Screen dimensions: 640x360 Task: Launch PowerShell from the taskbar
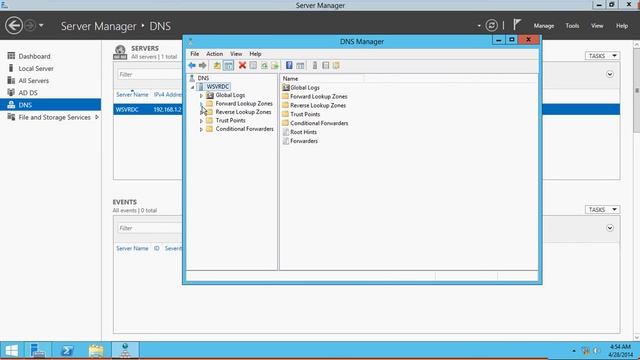[67, 350]
